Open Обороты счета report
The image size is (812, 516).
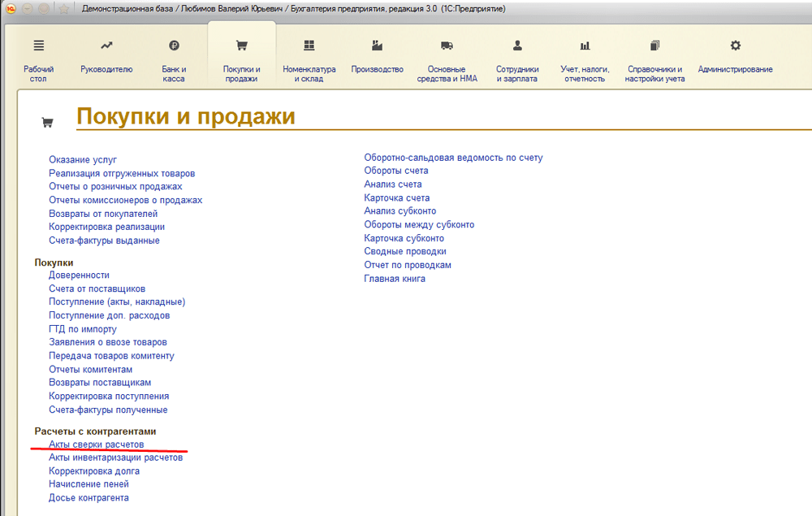tap(396, 171)
